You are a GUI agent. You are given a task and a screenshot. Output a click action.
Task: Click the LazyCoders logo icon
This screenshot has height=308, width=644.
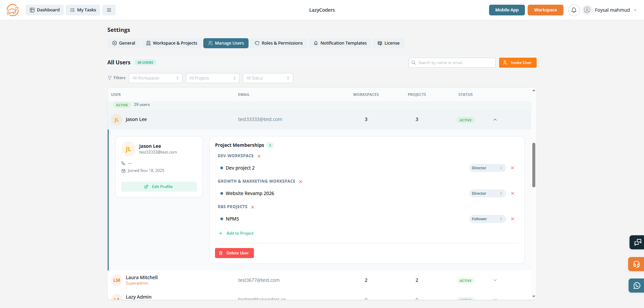13,10
